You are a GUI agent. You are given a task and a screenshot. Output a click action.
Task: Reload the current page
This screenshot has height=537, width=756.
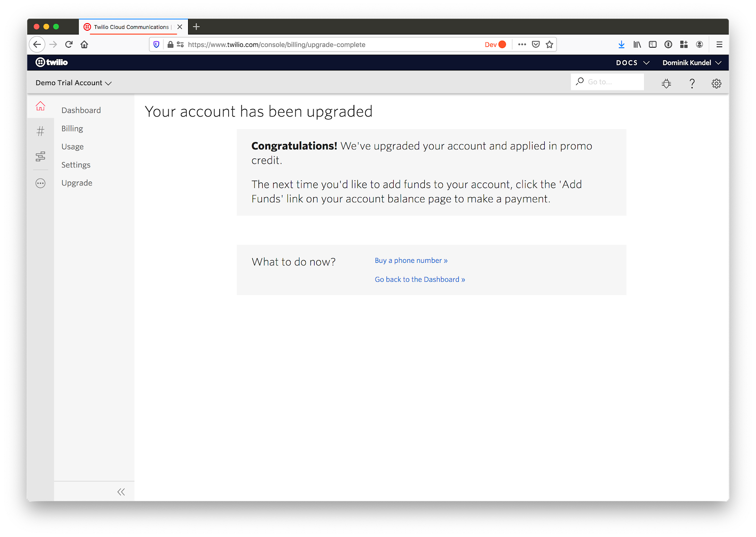pyautogui.click(x=69, y=44)
